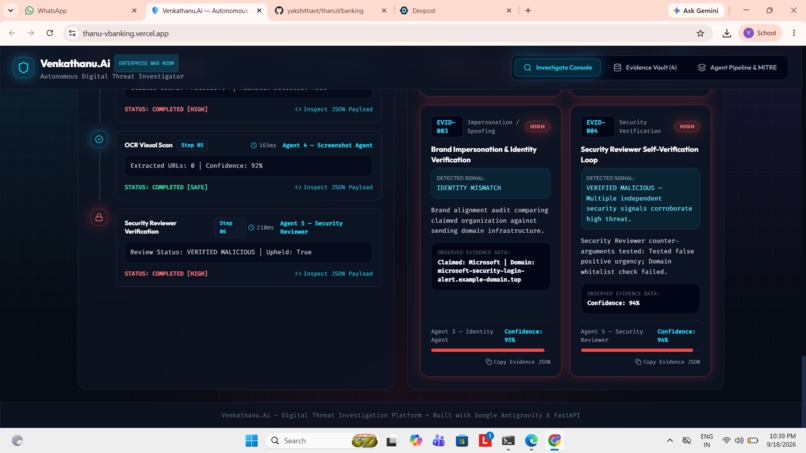Inspect JSON Payload for OCR Visual Scan
This screenshot has height=453, width=806.
334,187
